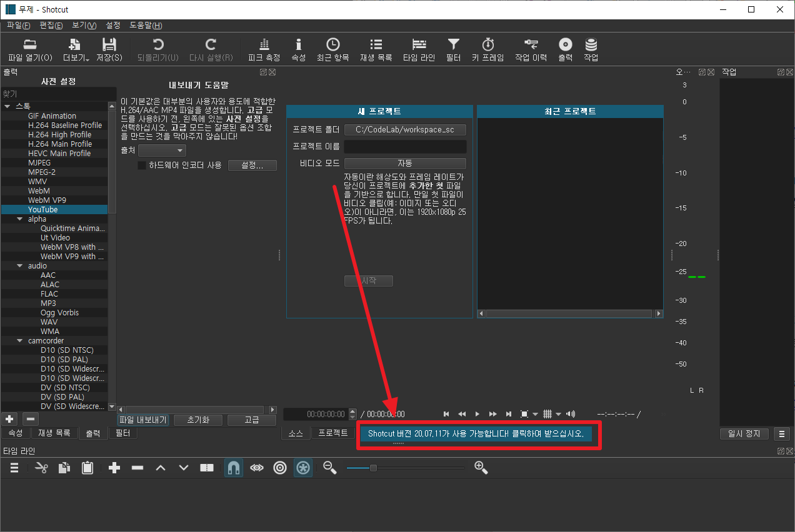Toggle scrub while dragging eye icon
This screenshot has width=795, height=532.
pos(257,467)
